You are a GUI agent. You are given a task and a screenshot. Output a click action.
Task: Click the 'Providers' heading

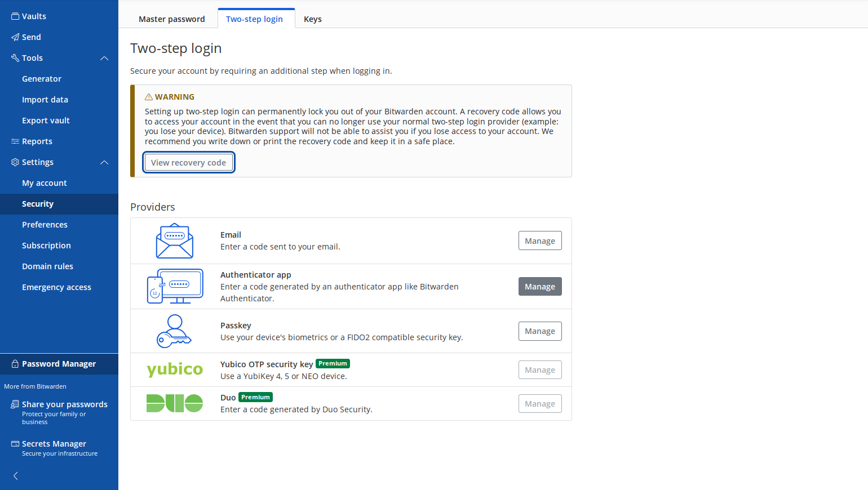[153, 207]
